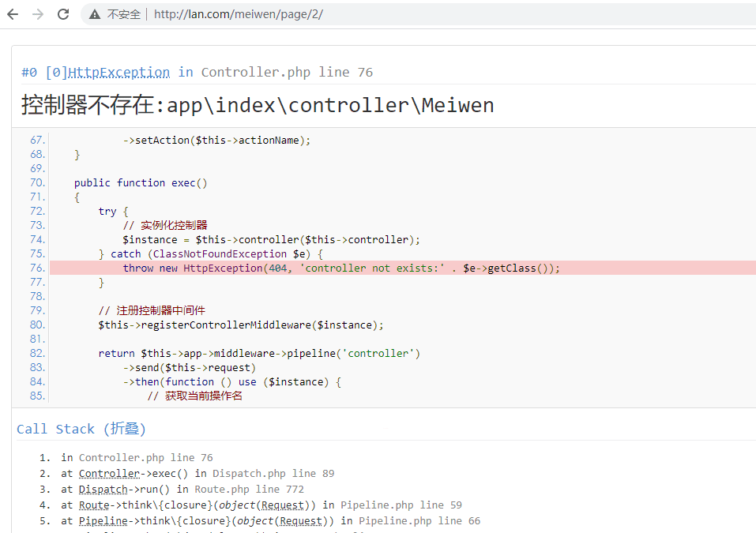
Task: Reload the page with refresh icon
Action: [63, 14]
